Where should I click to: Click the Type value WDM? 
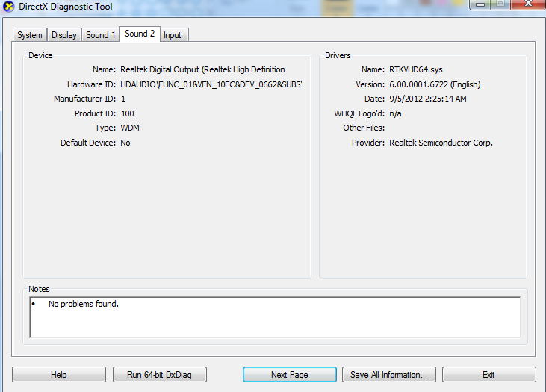[x=130, y=128]
